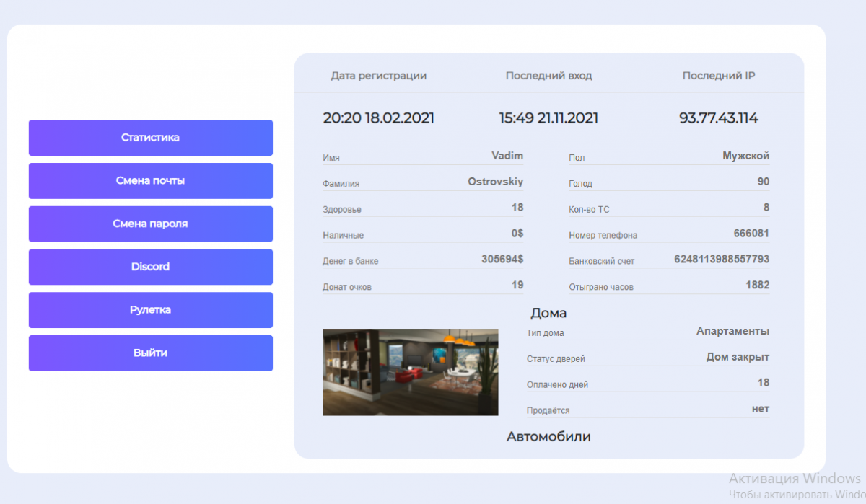This screenshot has height=504, width=866.
Task: Click the last login time 15:49 21.11.2021
Action: tap(548, 118)
